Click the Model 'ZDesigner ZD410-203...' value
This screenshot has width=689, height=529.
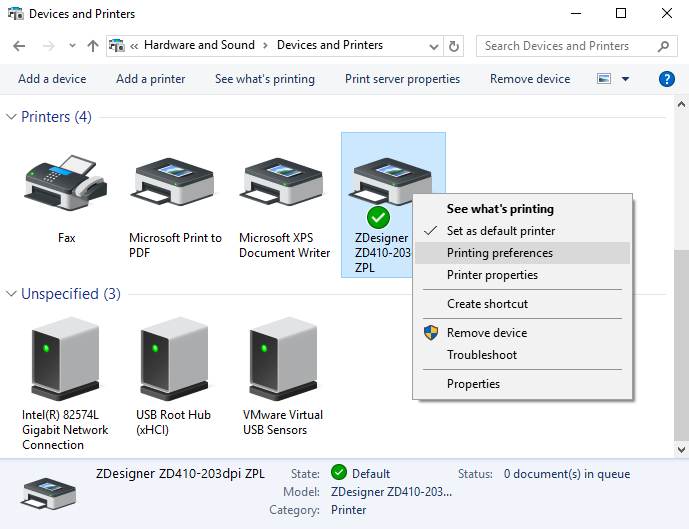click(391, 492)
